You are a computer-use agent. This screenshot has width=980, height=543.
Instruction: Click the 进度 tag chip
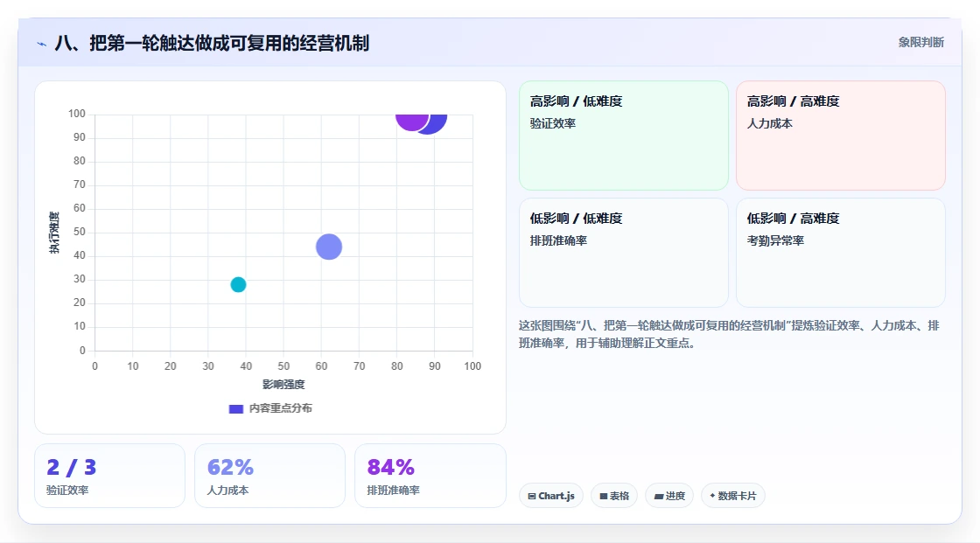(668, 496)
